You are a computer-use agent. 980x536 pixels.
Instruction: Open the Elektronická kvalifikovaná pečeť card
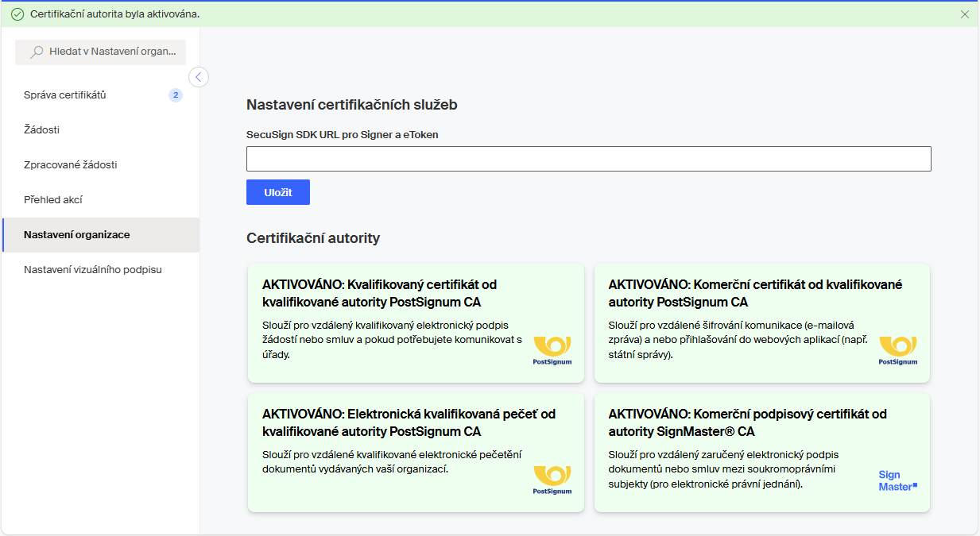(x=416, y=453)
